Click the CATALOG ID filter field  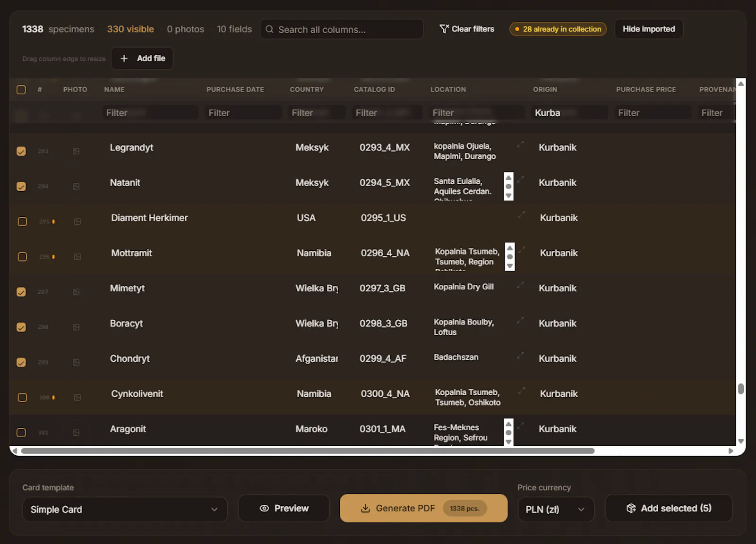pyautogui.click(x=387, y=112)
